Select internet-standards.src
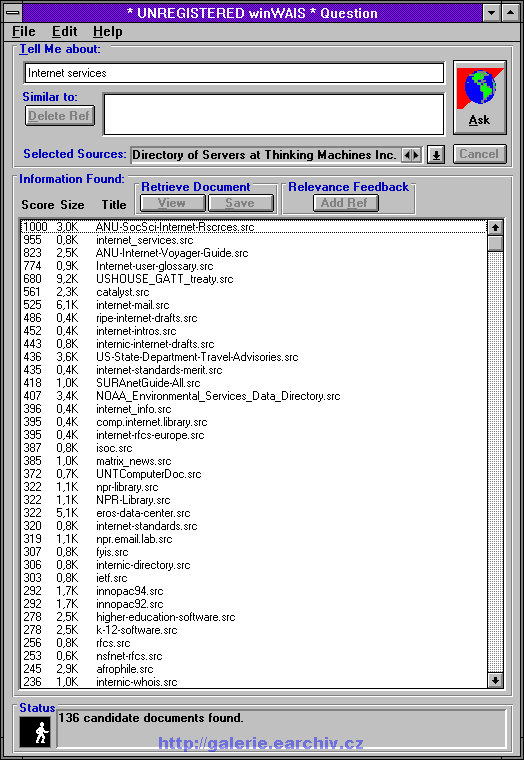Image resolution: width=524 pixels, height=760 pixels. pos(254,526)
